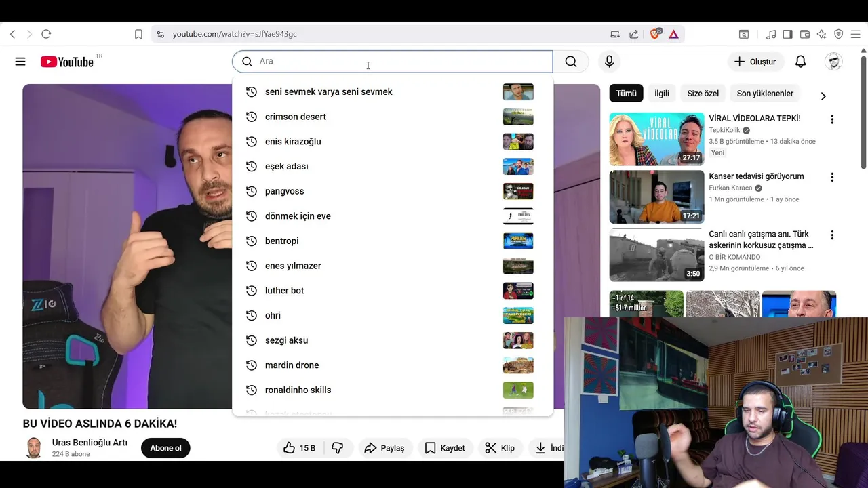Open the Brave VPN shield icon
This screenshot has width=868, height=488.
click(x=838, y=34)
